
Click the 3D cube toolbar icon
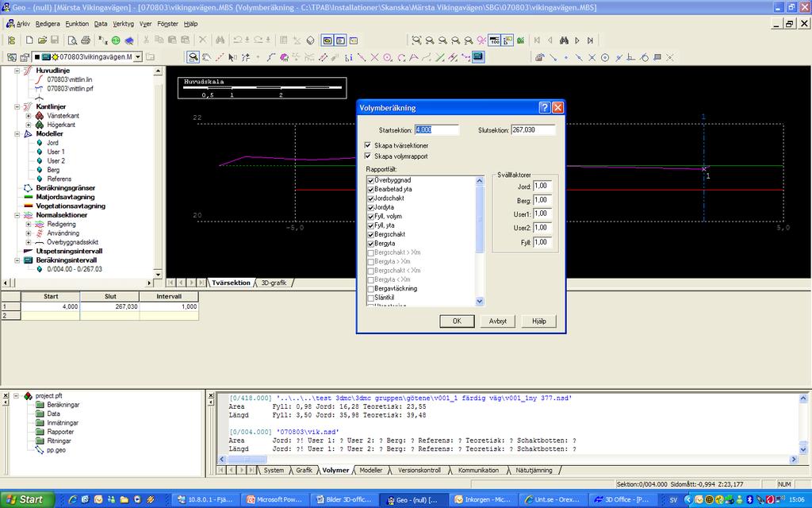click(x=310, y=40)
